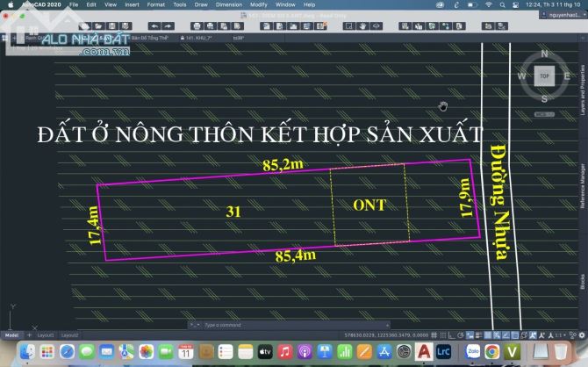Expand the Blocks side panel
The height and width of the screenshot is (367, 588).
pyautogui.click(x=583, y=282)
